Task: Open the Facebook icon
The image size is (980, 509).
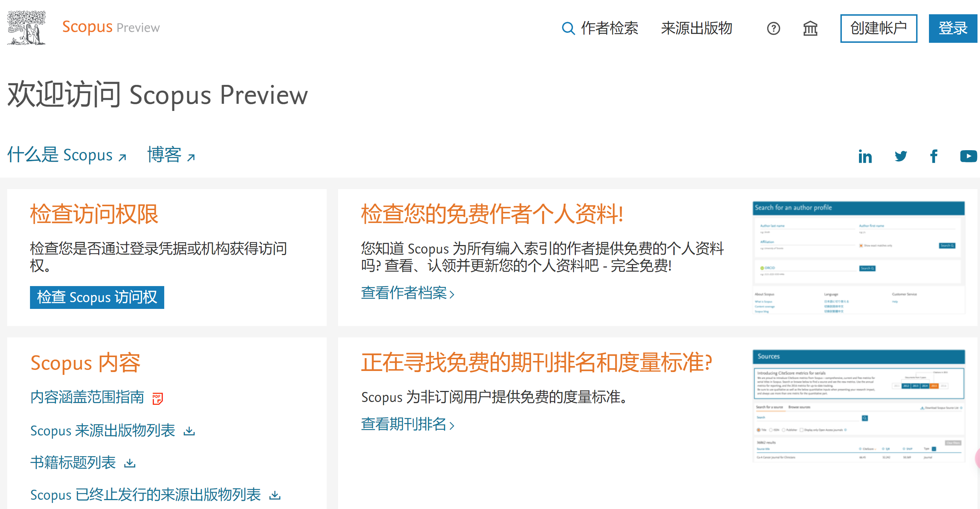Action: [x=933, y=156]
